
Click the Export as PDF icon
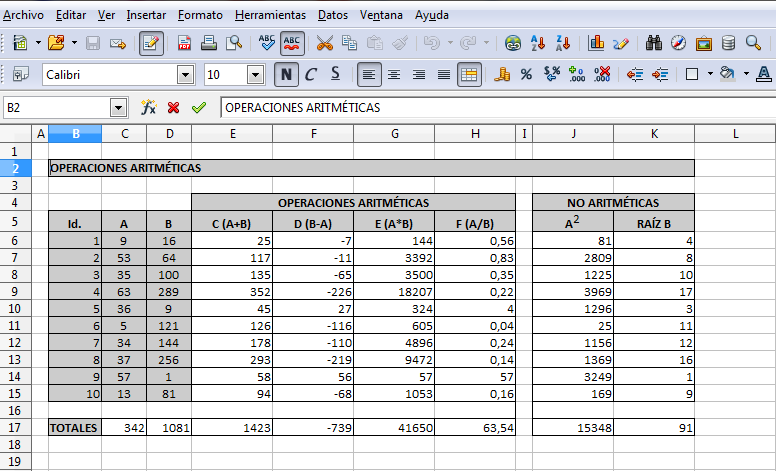point(185,43)
